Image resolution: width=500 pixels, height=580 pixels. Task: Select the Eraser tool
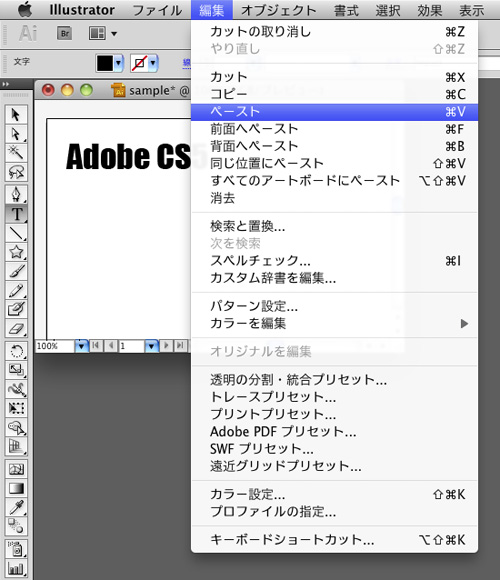(16, 328)
